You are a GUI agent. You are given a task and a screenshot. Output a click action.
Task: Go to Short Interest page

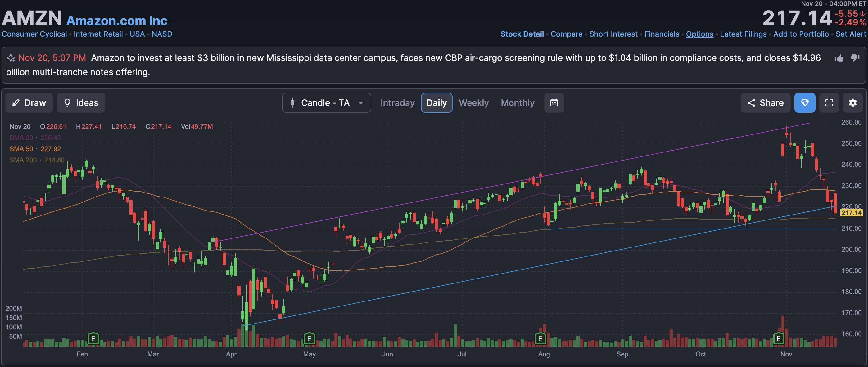[x=613, y=34]
